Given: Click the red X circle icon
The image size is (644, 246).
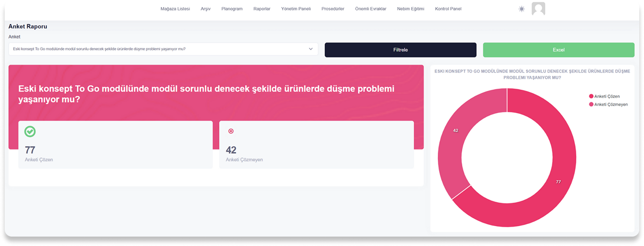Looking at the screenshot, I should pyautogui.click(x=231, y=131).
